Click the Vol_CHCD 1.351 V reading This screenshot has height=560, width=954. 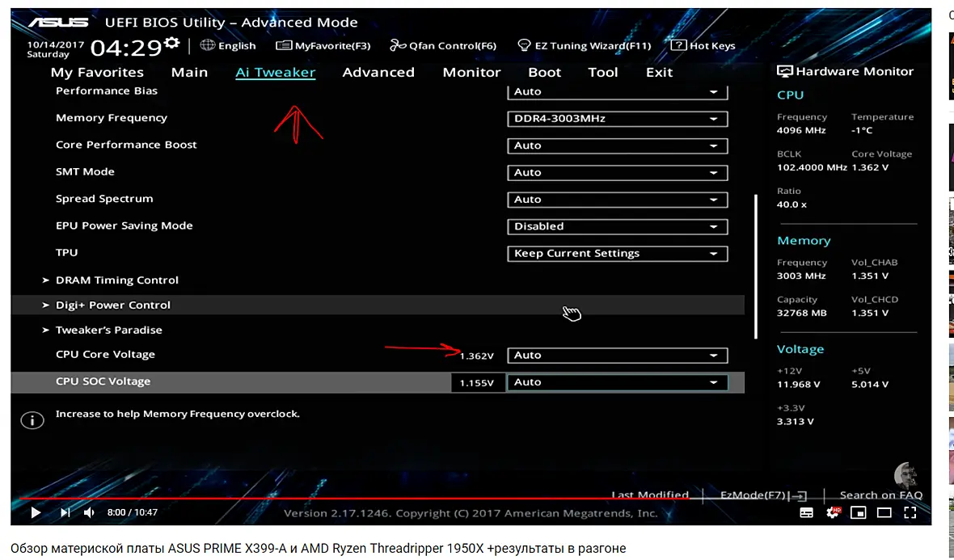[870, 314]
